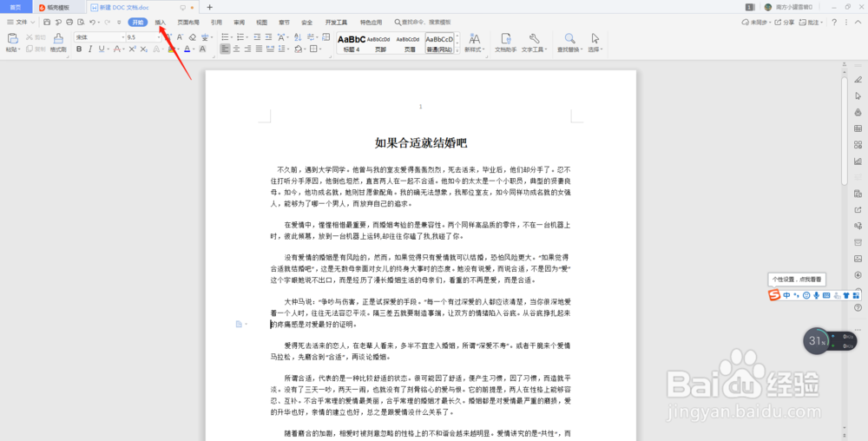Open the Developer Tools (开发工具) tab
The image size is (868, 441).
pos(336,22)
